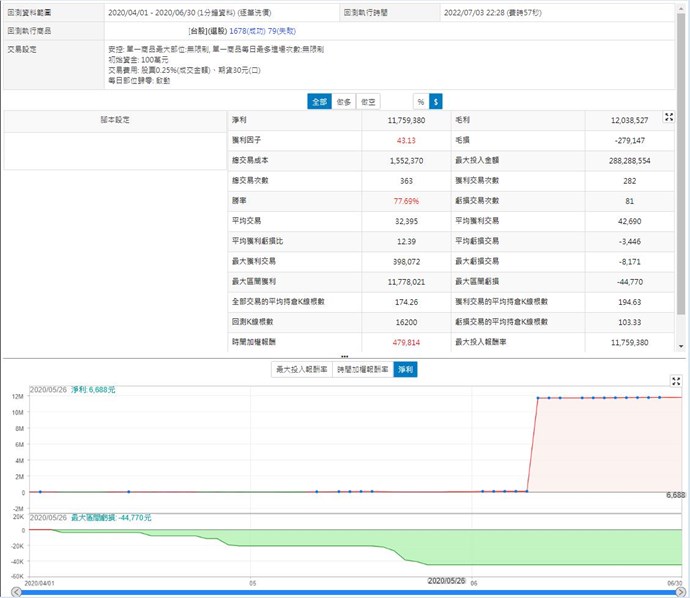Click the right handle of the time range slider
Screen dimensions: 690x598
677,593
